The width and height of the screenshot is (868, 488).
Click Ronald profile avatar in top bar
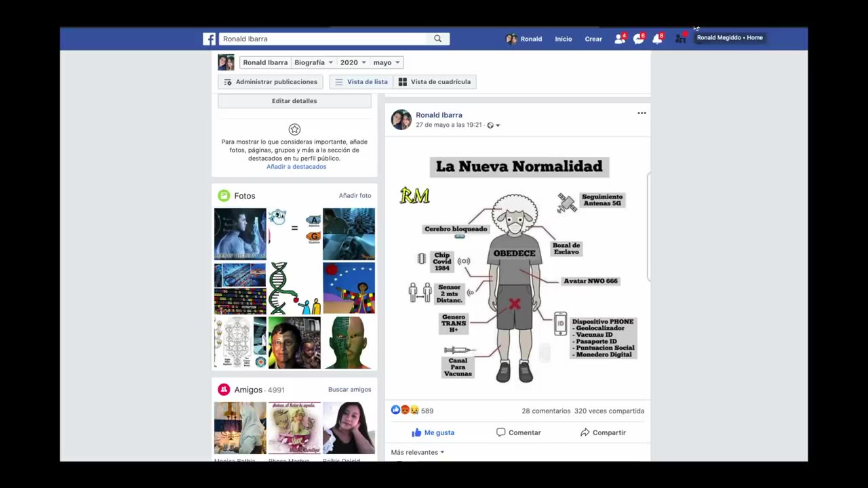(x=511, y=39)
